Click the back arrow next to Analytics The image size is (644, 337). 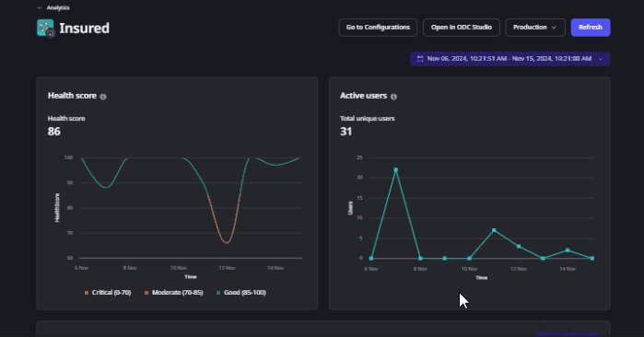(40, 7)
